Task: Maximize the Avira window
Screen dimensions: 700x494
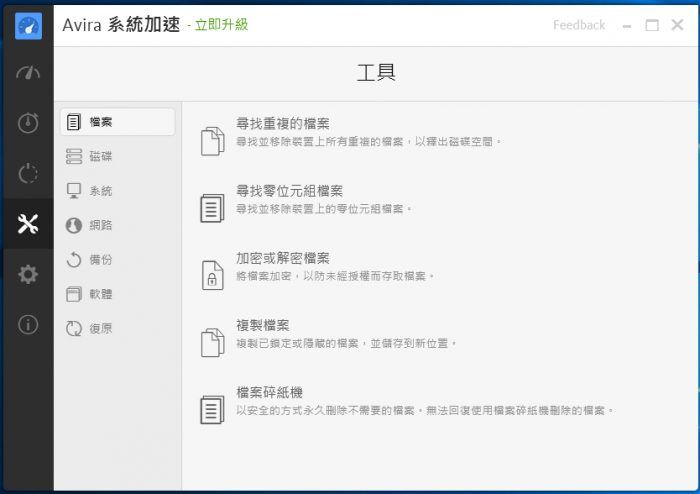Action: pos(652,25)
